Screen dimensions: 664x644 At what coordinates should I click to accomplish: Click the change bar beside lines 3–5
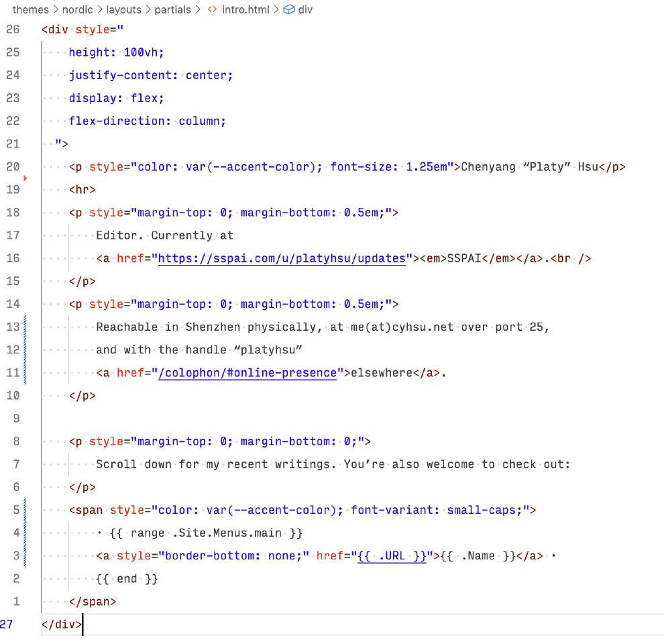click(25, 533)
